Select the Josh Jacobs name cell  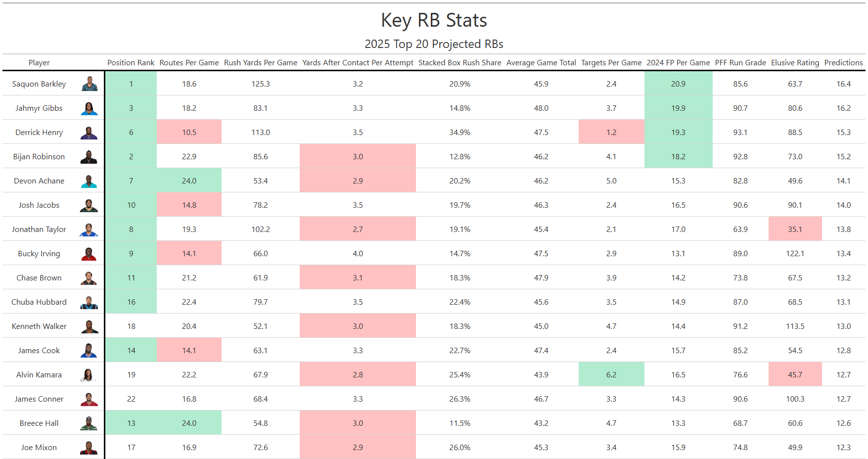tap(39, 205)
